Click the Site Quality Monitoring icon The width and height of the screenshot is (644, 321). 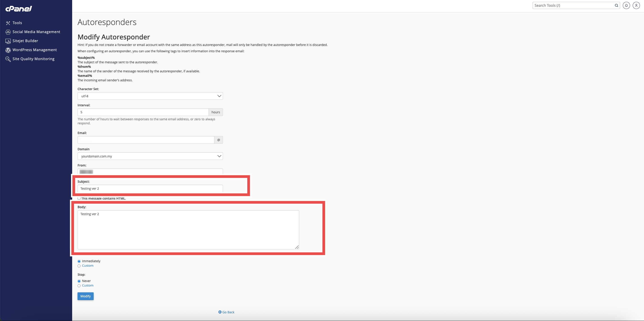click(x=8, y=59)
